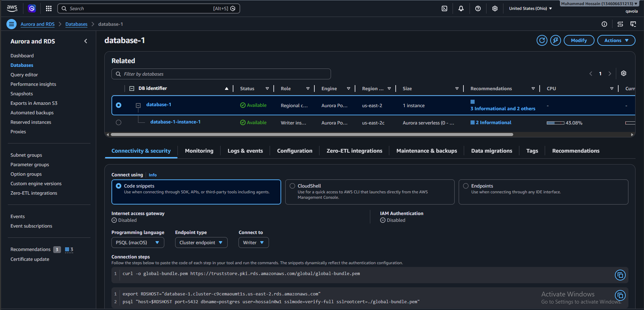Viewport: 644px width, 310px height.
Task: Open the Maintenance & backups tab
Action: (427, 151)
